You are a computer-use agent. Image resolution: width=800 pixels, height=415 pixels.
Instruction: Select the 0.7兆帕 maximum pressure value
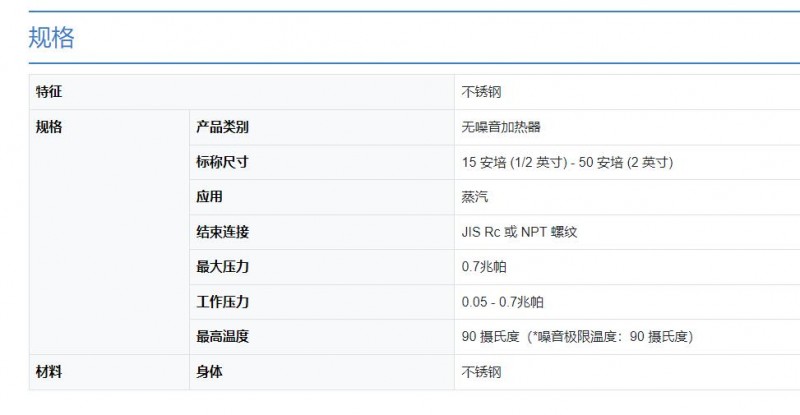point(484,267)
